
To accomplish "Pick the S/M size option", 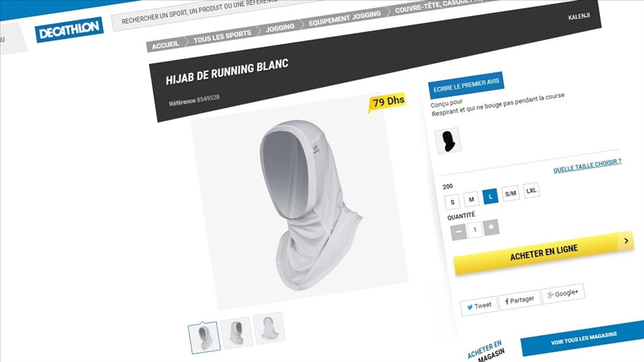I will point(511,194).
